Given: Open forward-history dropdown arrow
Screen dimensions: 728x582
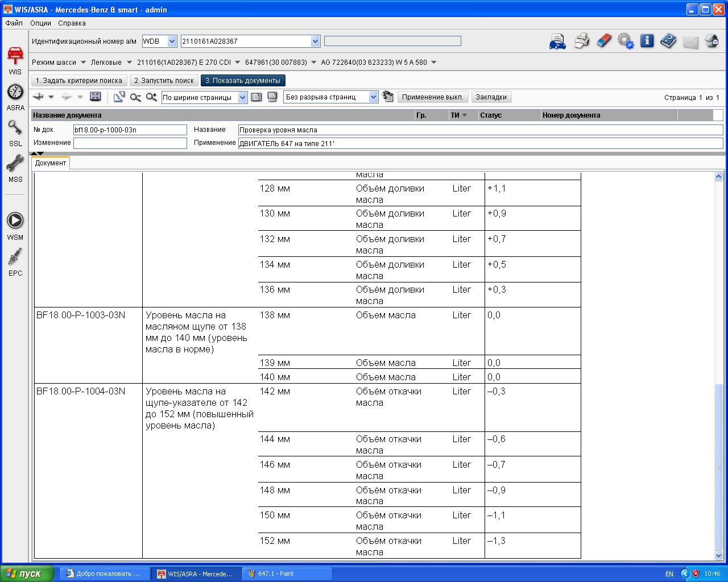Looking at the screenshot, I should click(x=80, y=97).
